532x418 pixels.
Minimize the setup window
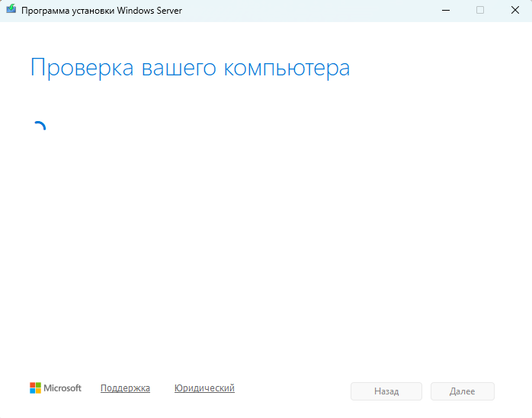pyautogui.click(x=444, y=10)
